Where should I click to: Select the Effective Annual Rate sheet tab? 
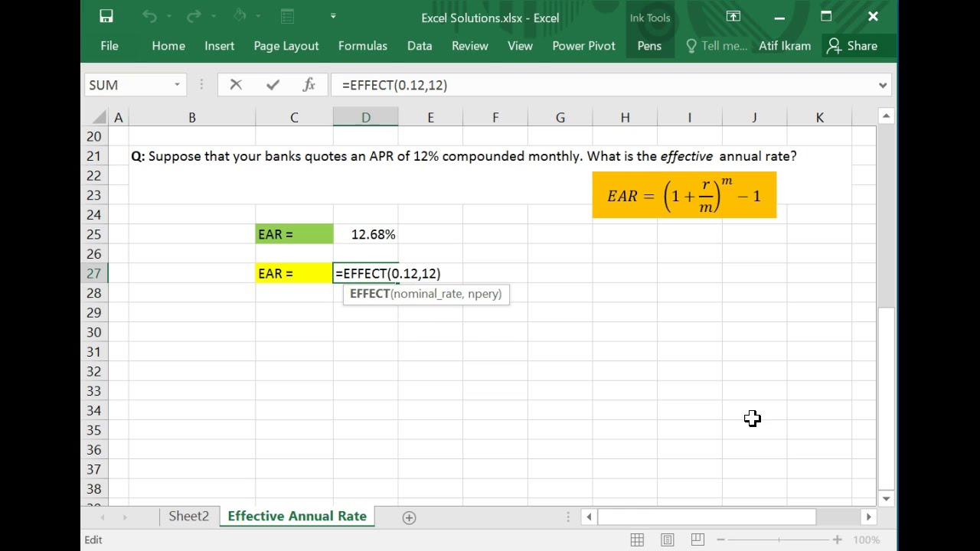(297, 517)
